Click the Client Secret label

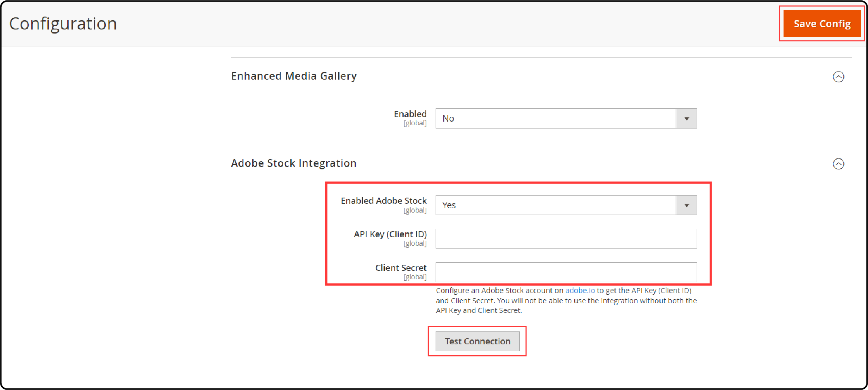tap(400, 268)
